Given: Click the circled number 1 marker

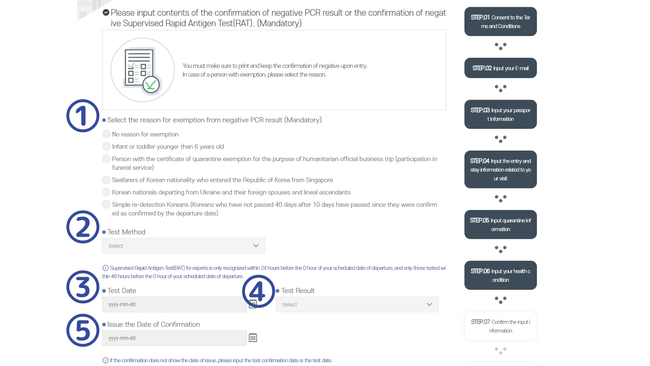Looking at the screenshot, I should coord(82,116).
